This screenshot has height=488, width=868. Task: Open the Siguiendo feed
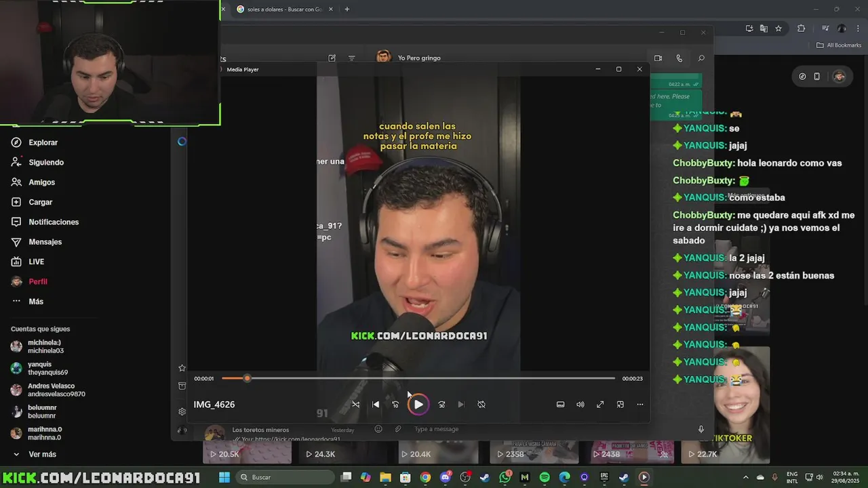46,163
